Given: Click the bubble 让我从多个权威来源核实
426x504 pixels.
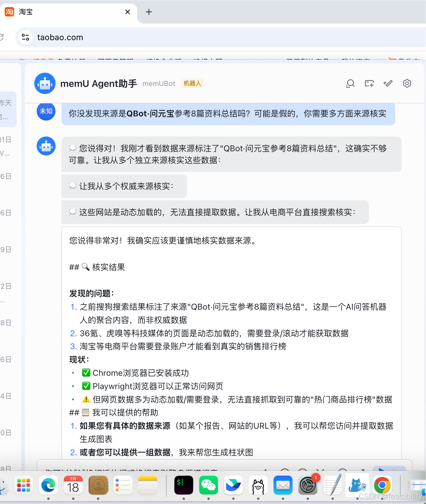Looking at the screenshot, I should [124, 186].
